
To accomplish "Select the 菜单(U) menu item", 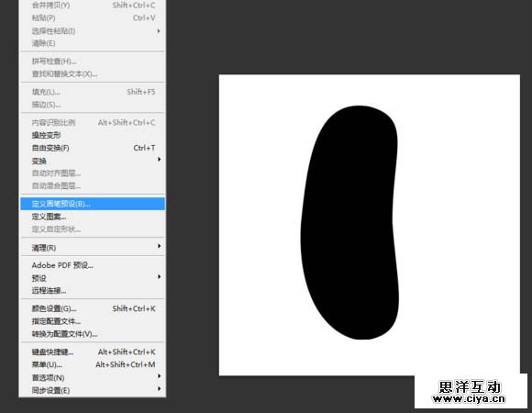I will coord(93,364).
